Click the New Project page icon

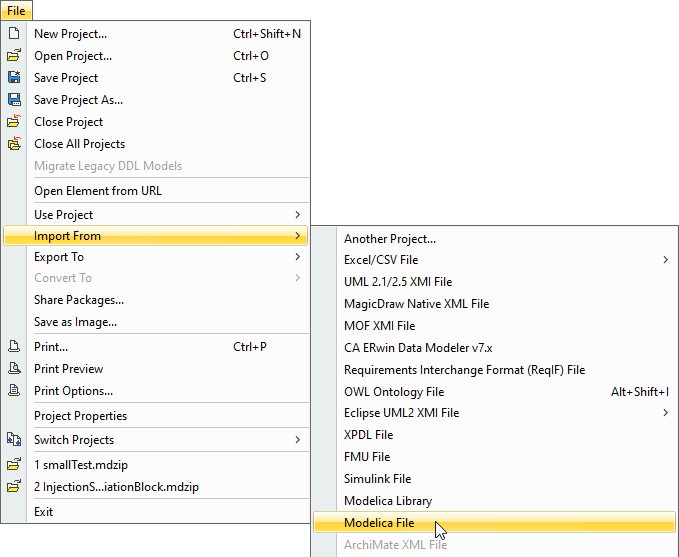point(14,34)
